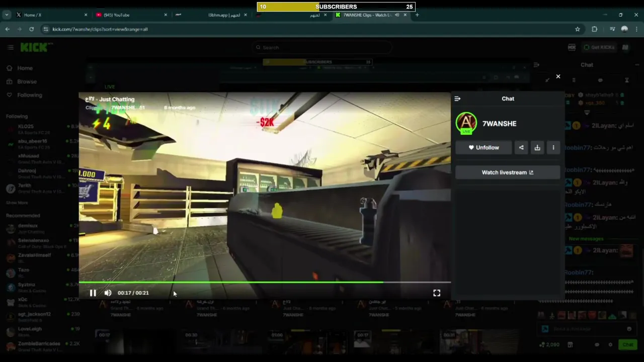Open the browser tab search dropdown
The height and width of the screenshot is (362, 644).
coord(7,15)
